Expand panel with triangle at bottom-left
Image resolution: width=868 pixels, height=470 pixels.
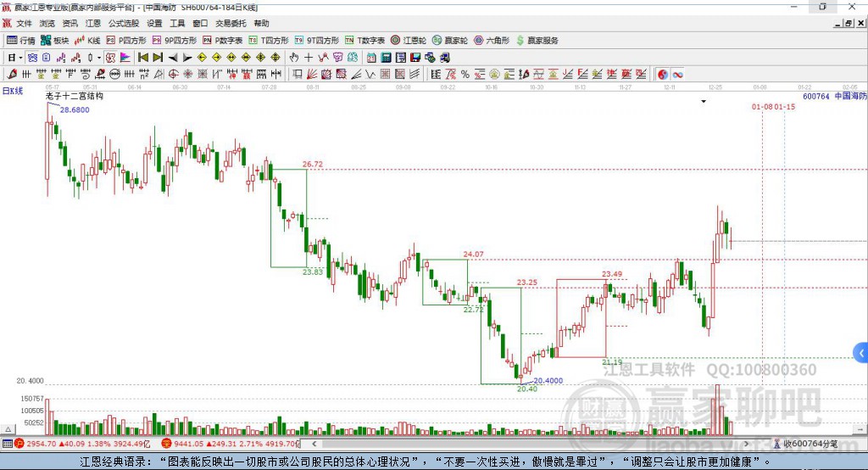(x=8, y=429)
